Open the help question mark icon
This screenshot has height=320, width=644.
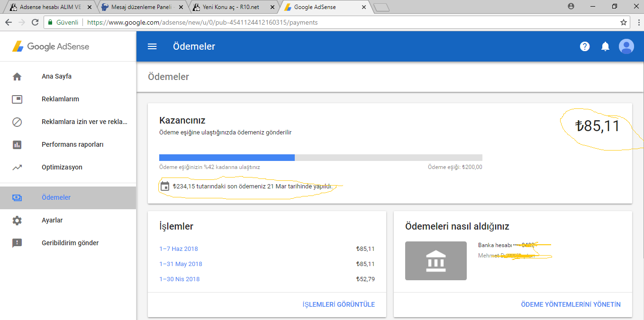[585, 46]
